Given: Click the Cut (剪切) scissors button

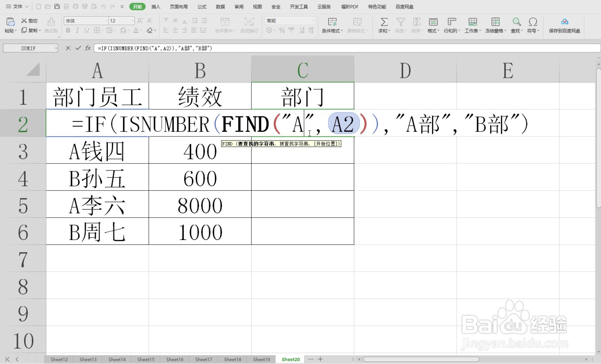Looking at the screenshot, I should [x=29, y=21].
